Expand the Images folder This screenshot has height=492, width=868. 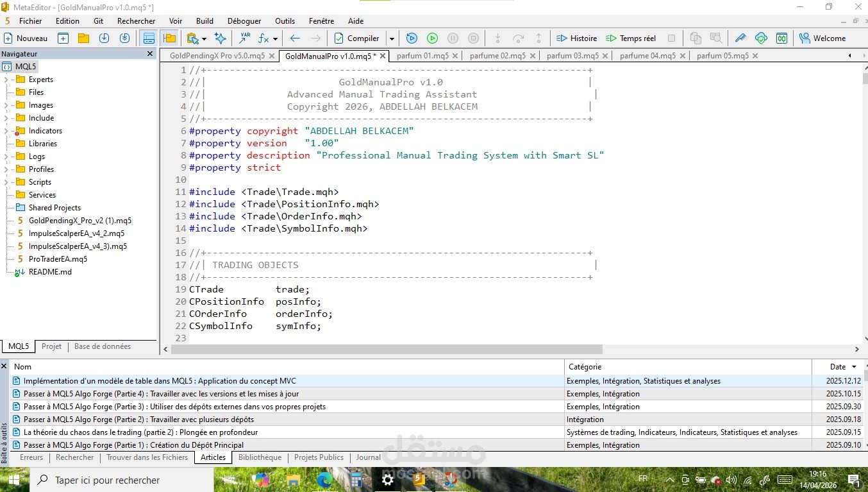click(x=6, y=105)
